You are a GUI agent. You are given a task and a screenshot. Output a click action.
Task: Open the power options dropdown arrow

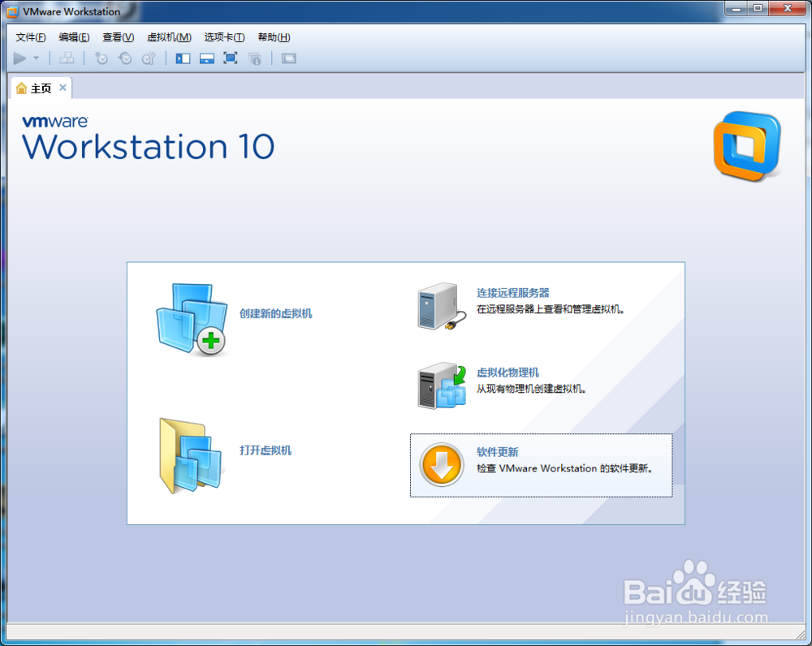coord(37,58)
